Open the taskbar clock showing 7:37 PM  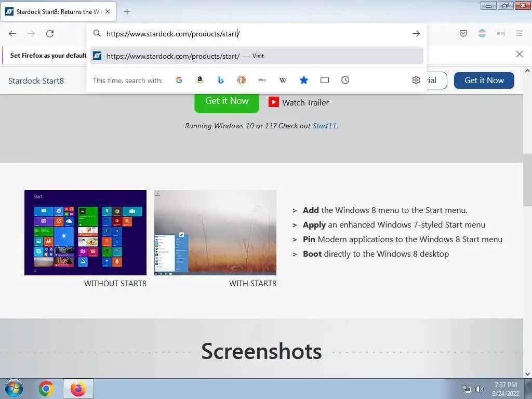[506, 389]
